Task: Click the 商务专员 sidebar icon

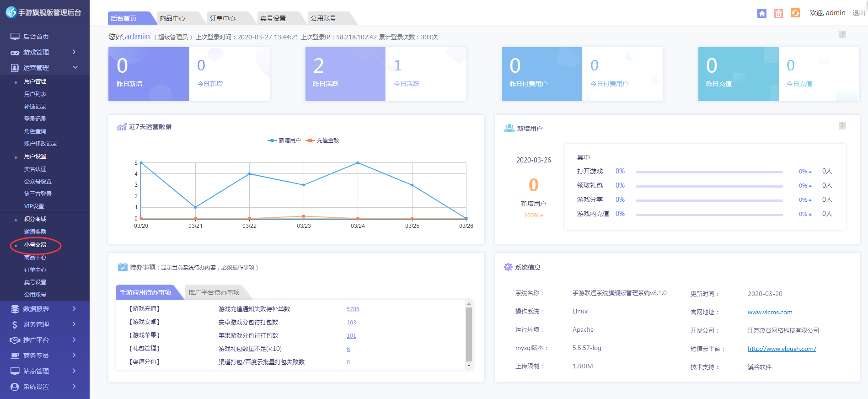Action: coord(15,356)
